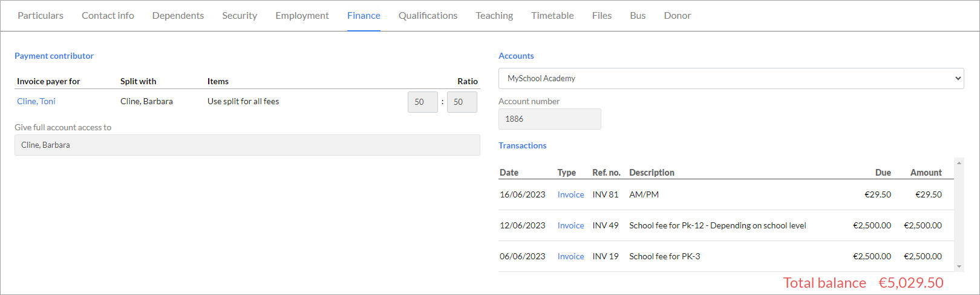980x295 pixels.
Task: Open the Cline, Toni payer link
Action: click(36, 101)
